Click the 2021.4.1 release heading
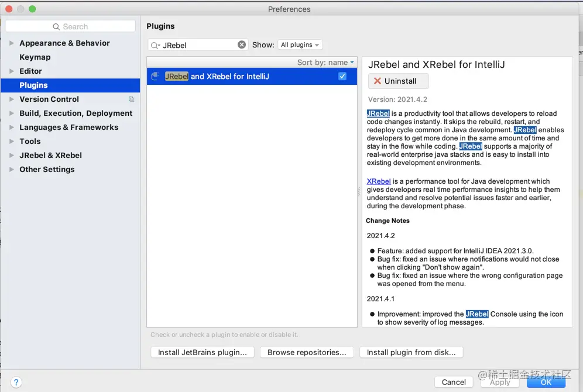Image resolution: width=583 pixels, height=392 pixels. pos(380,299)
